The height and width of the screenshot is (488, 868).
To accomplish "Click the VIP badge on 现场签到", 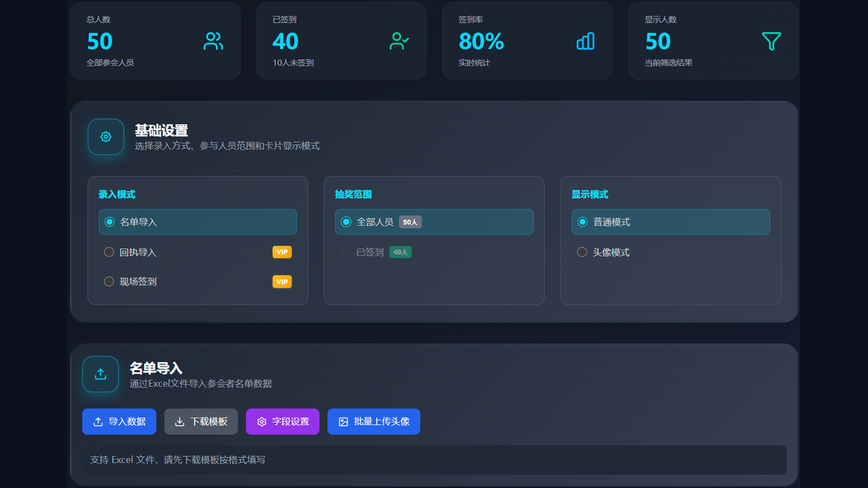I will pos(282,282).
